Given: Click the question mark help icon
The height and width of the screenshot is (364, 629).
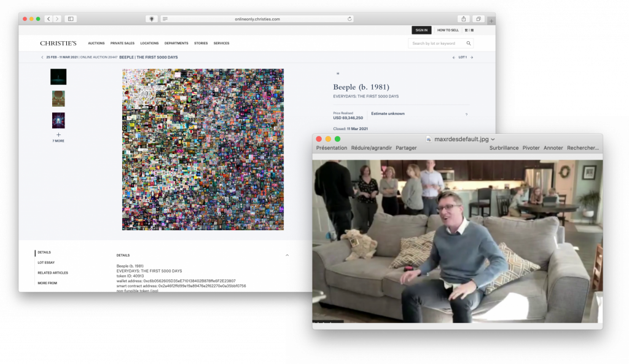Looking at the screenshot, I should click(x=466, y=115).
